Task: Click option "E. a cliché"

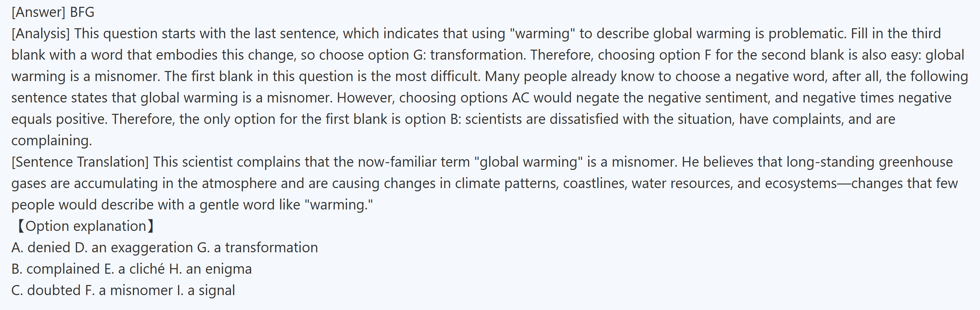Action: click(x=134, y=269)
